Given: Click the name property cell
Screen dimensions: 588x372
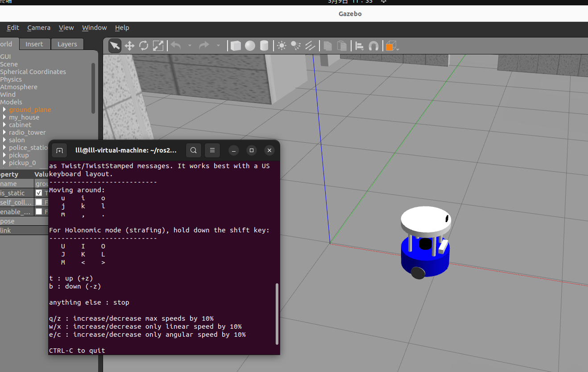Looking at the screenshot, I should [17, 184].
